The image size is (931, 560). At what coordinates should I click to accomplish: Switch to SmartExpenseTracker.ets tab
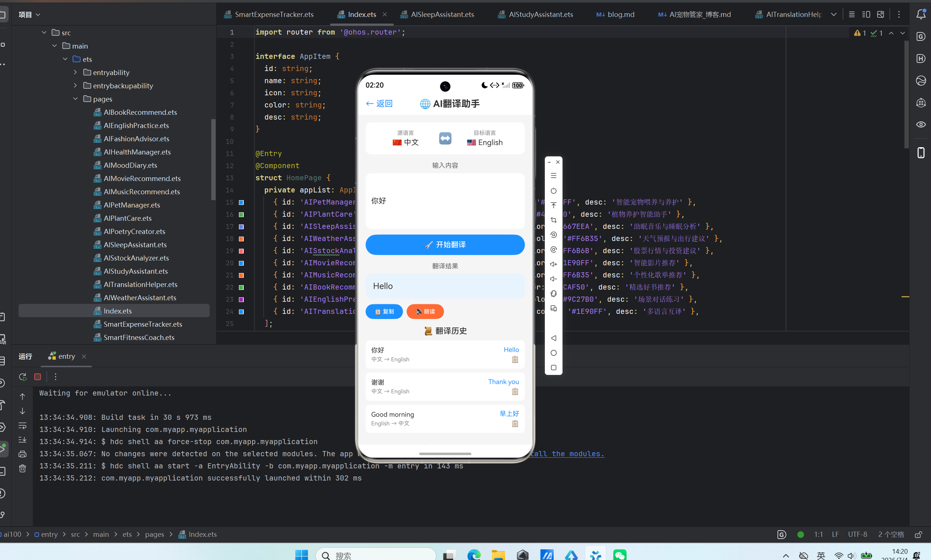coord(269,14)
